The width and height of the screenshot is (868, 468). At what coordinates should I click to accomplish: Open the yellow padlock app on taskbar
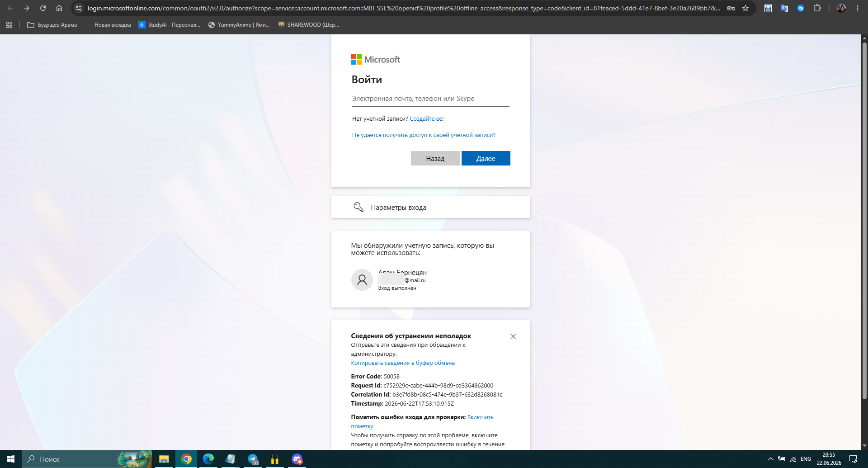coord(275,459)
